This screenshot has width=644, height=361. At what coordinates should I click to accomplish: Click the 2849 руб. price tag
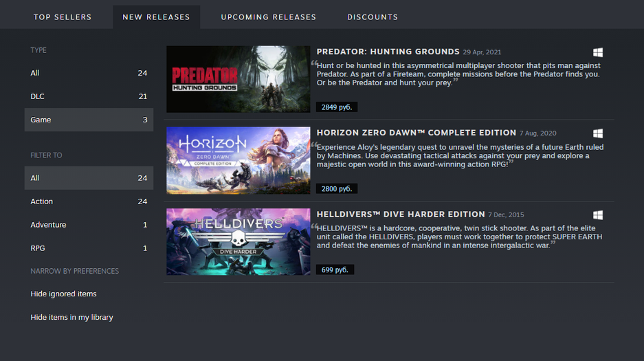[336, 107]
